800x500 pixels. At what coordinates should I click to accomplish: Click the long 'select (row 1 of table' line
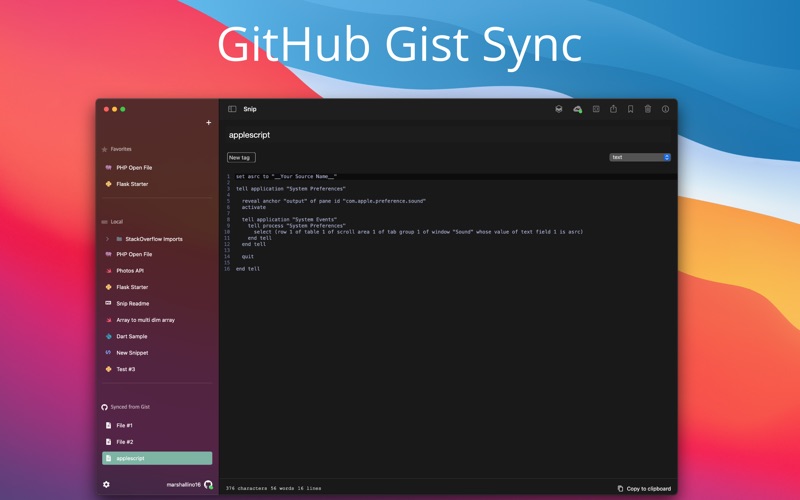coord(418,232)
